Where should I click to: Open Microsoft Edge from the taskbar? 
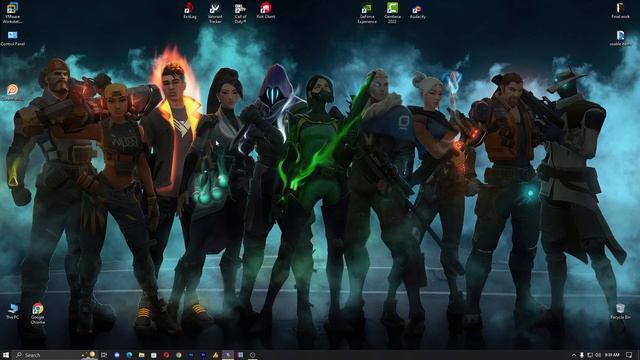pyautogui.click(x=129, y=355)
